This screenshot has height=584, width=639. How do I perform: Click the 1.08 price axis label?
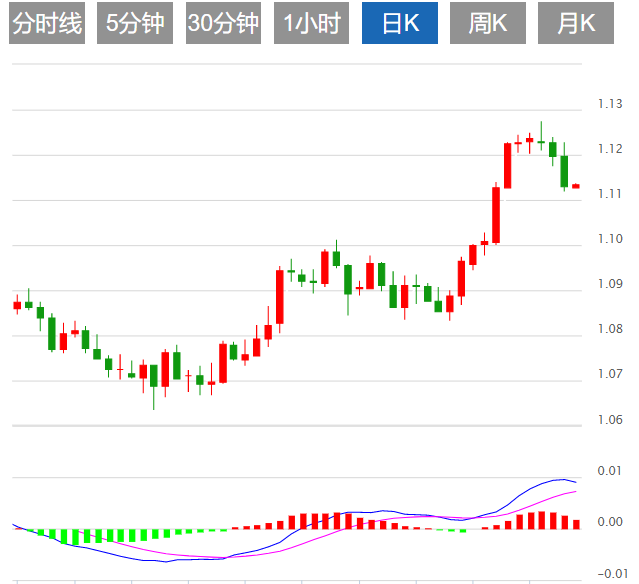coord(610,328)
